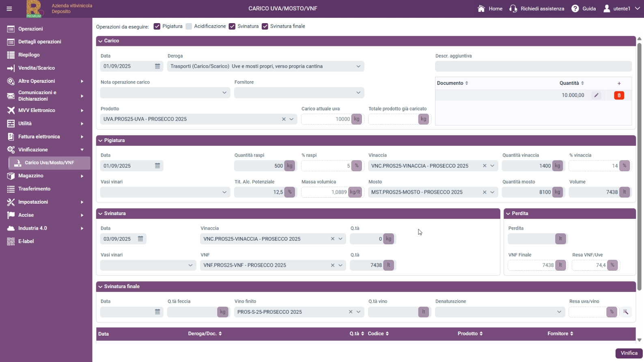Collapse the Perdita section
Image resolution: width=644 pixels, height=362 pixels.
coord(508,213)
